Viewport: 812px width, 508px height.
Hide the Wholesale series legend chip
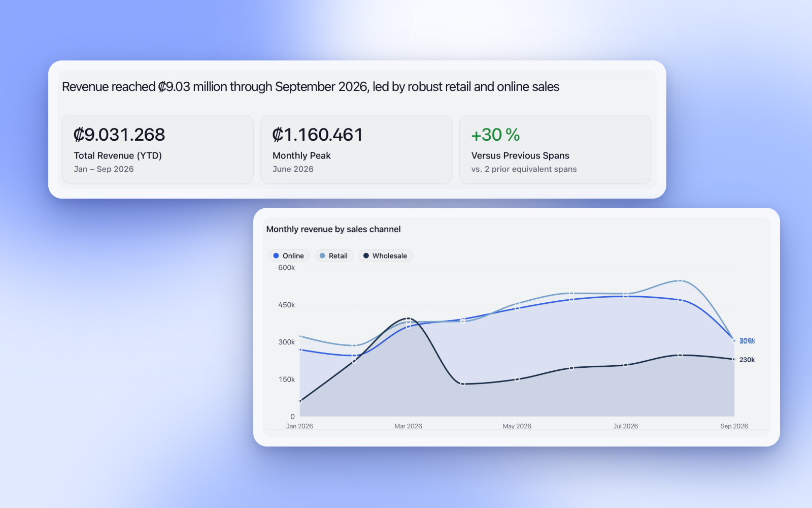pyautogui.click(x=385, y=256)
